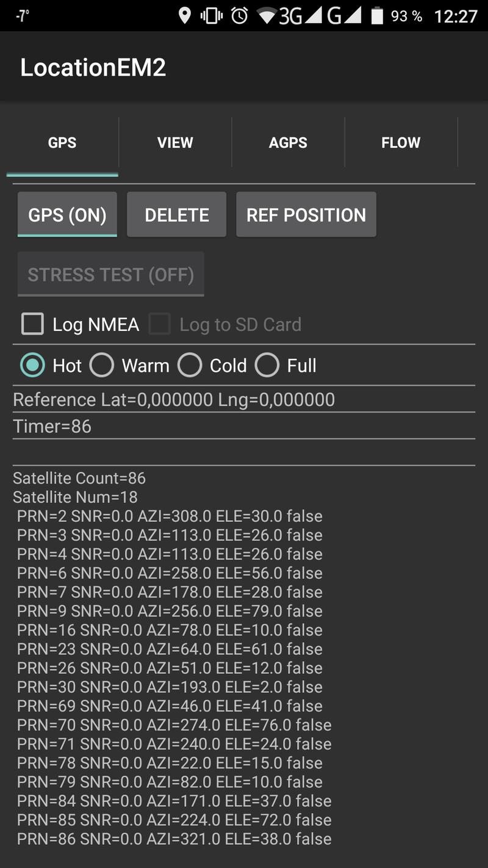Select the Hot start radio button
488x868 pixels.
(x=33, y=365)
